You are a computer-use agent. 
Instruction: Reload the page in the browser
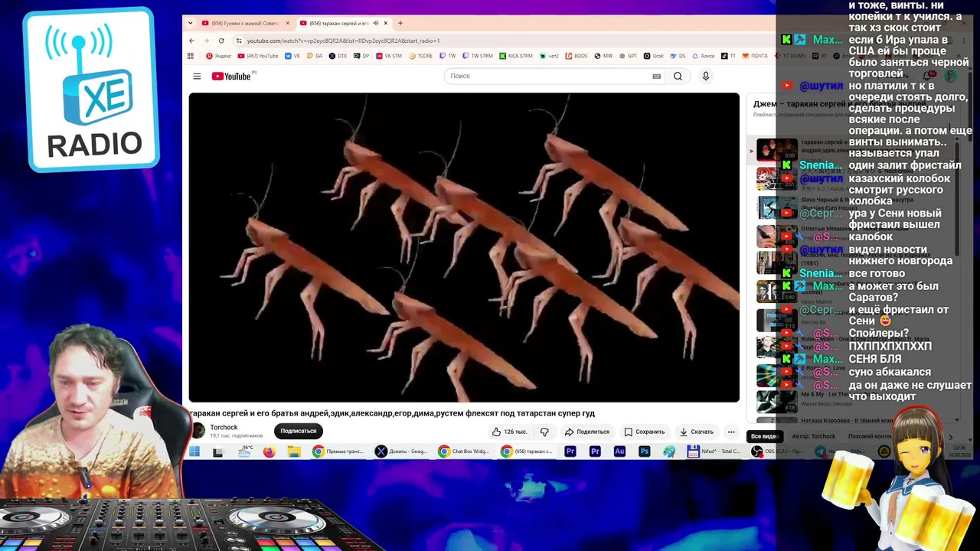coord(221,41)
